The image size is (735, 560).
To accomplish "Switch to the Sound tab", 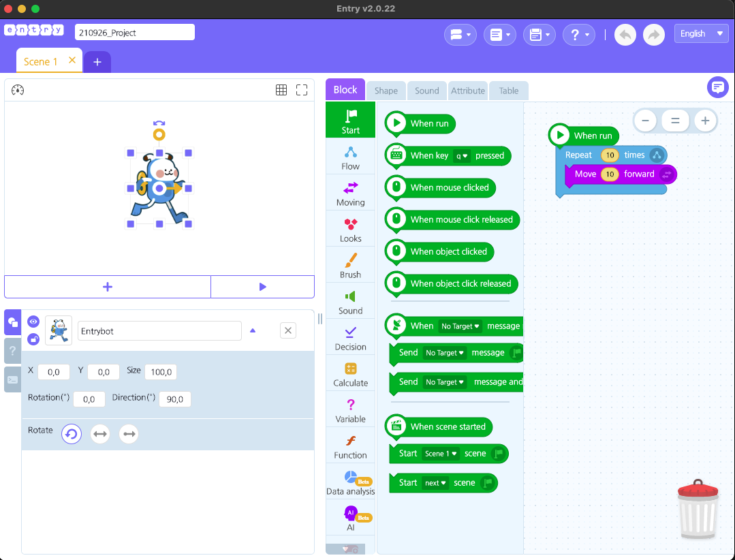I will click(427, 91).
